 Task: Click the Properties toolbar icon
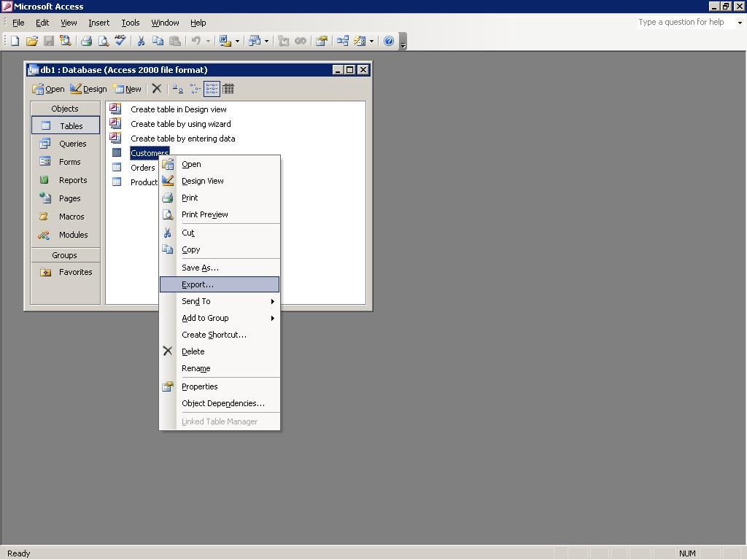pos(322,41)
